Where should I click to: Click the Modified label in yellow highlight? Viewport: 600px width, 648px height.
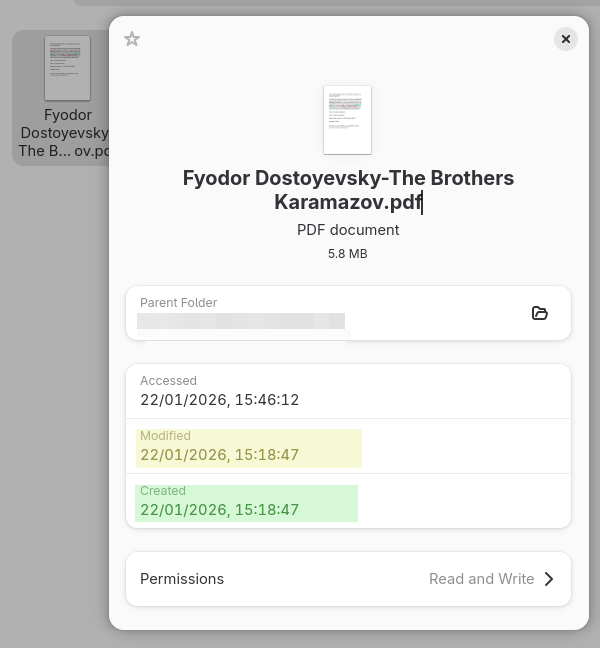pos(166,436)
